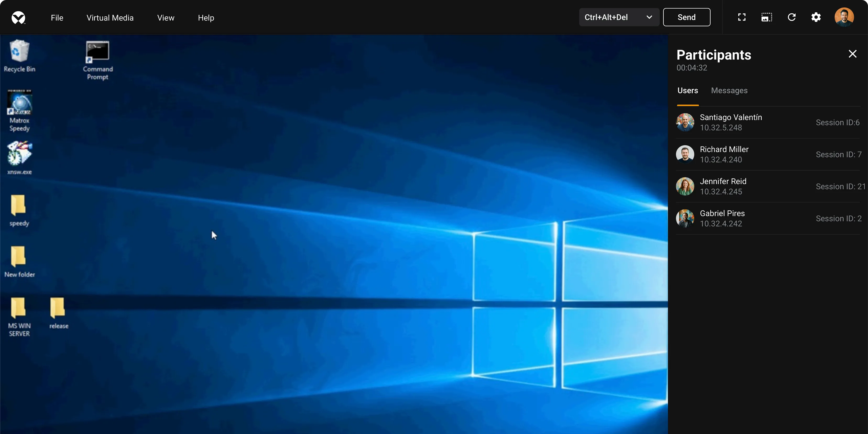868x434 pixels.
Task: Select the release folder icon
Action: click(x=59, y=313)
